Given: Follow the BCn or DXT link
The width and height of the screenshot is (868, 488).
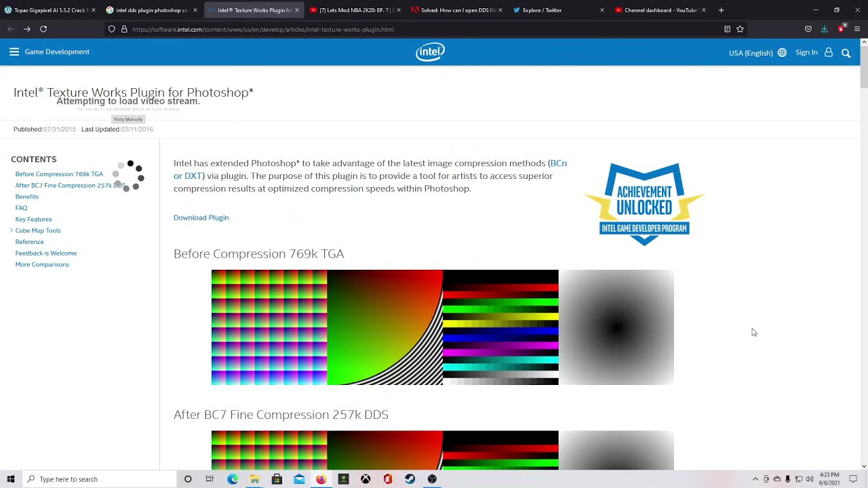Looking at the screenshot, I should [370, 169].
